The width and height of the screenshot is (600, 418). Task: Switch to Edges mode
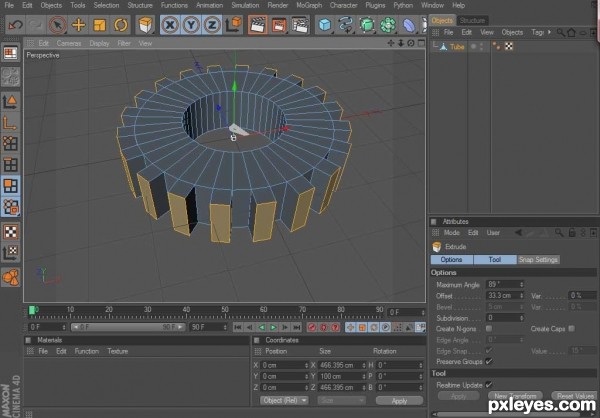coord(11,165)
